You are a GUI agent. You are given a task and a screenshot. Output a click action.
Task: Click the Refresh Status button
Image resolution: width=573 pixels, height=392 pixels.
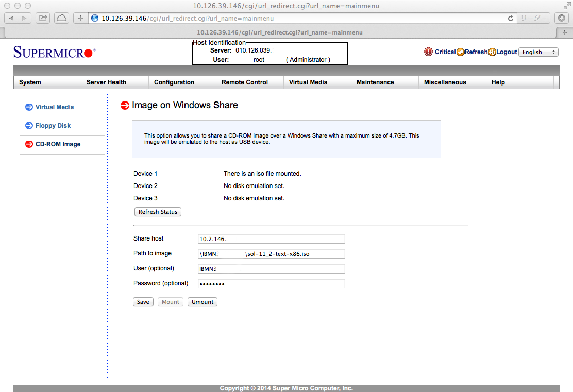tap(158, 211)
